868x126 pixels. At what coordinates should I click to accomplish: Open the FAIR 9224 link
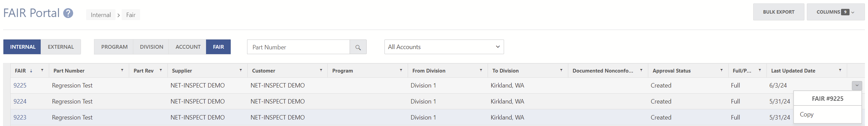[x=20, y=101]
